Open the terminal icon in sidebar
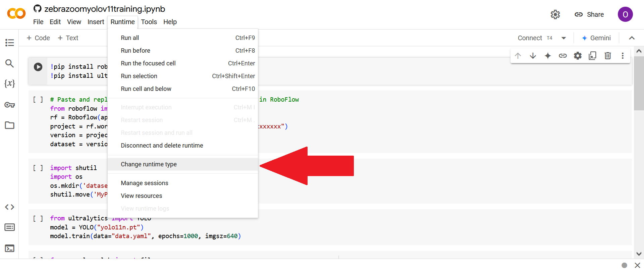The width and height of the screenshot is (644, 271). 9,249
